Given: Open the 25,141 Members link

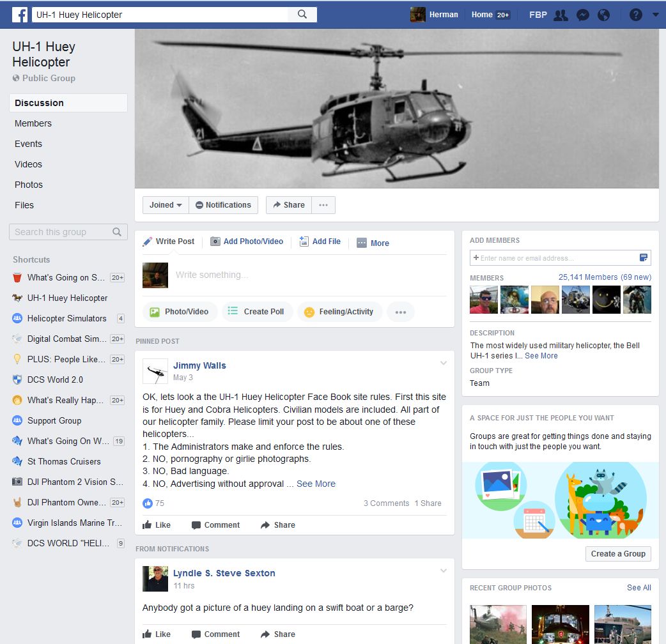Looking at the screenshot, I should point(605,277).
